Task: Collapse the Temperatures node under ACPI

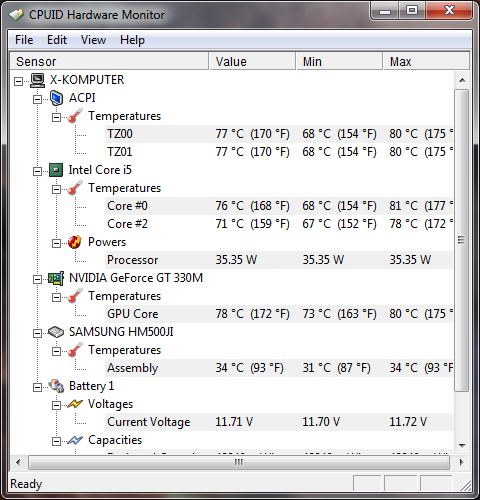Action: pyautogui.click(x=56, y=117)
